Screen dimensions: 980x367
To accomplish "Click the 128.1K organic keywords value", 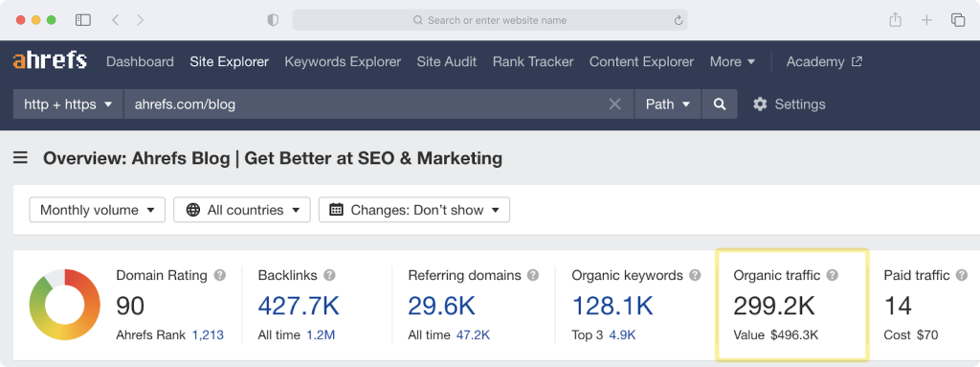I will 612,306.
